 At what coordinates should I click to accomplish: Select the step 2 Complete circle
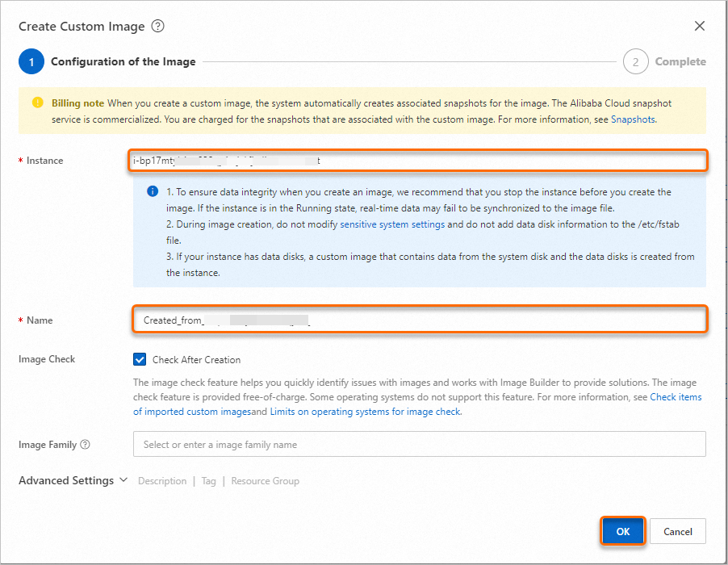[x=635, y=61]
